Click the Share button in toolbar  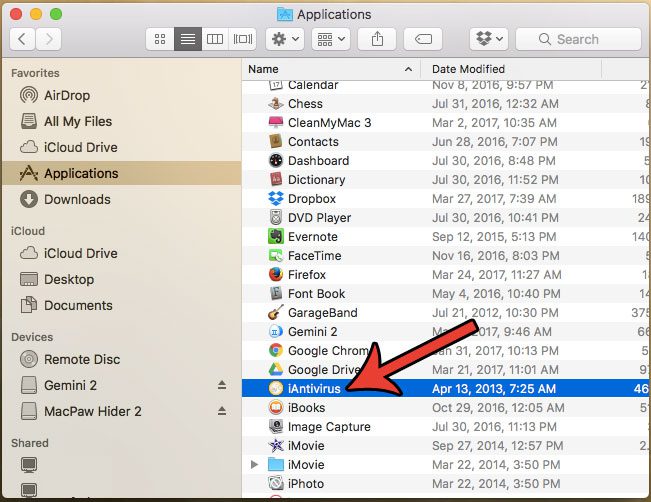point(377,39)
